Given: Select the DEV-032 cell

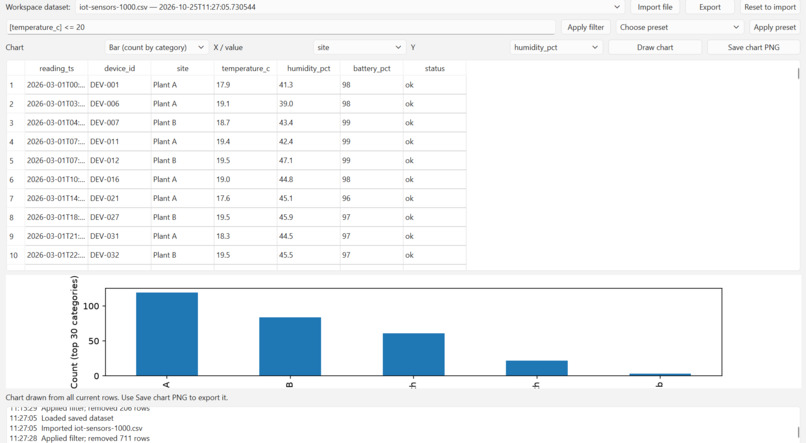Looking at the screenshot, I should 119,255.
